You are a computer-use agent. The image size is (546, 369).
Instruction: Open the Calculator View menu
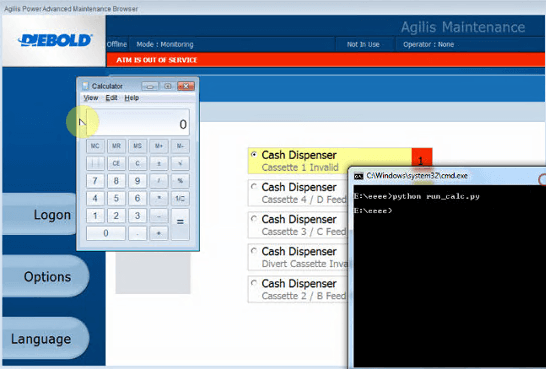tap(91, 98)
